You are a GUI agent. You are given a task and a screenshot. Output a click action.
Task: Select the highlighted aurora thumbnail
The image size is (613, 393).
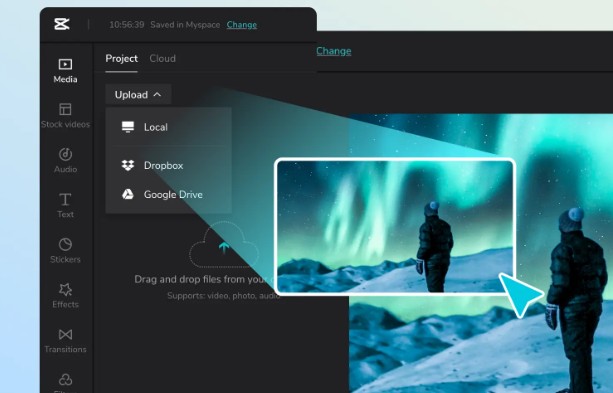pyautogui.click(x=395, y=226)
